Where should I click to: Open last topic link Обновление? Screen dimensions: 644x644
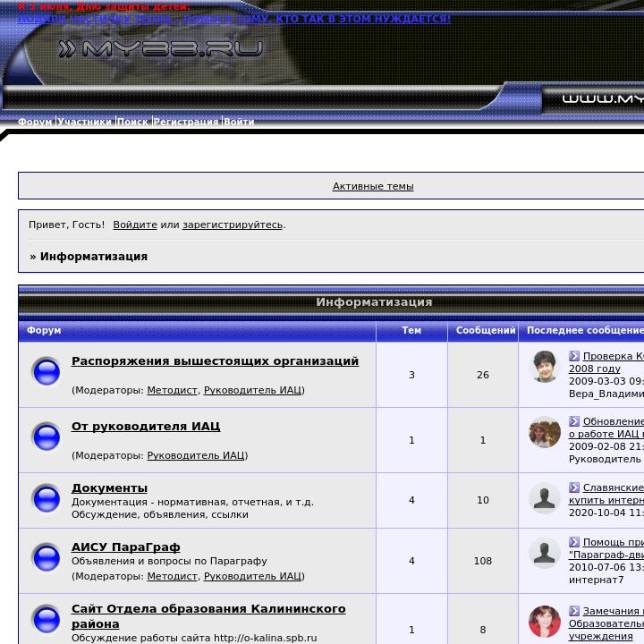pyautogui.click(x=607, y=428)
